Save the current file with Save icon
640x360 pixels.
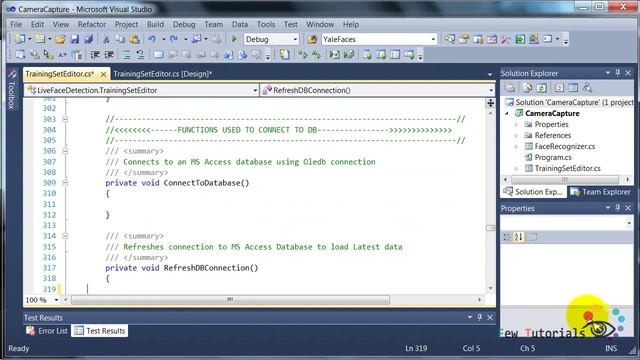point(75,39)
